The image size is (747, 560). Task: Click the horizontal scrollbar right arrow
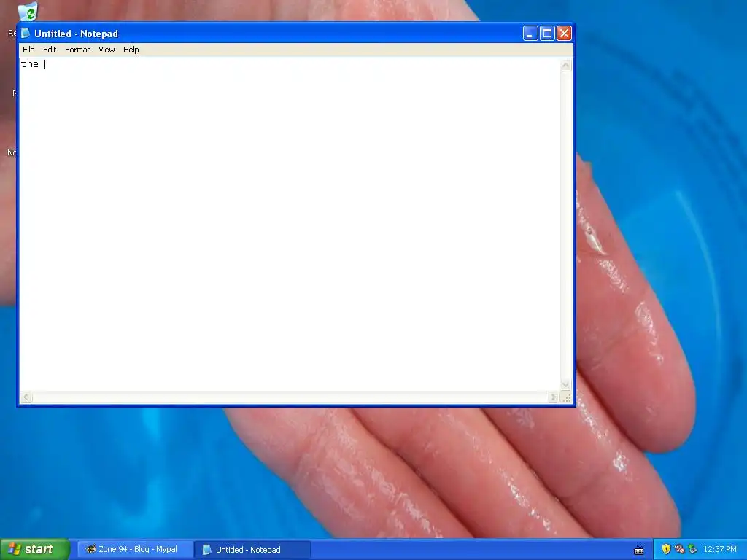[x=553, y=397]
